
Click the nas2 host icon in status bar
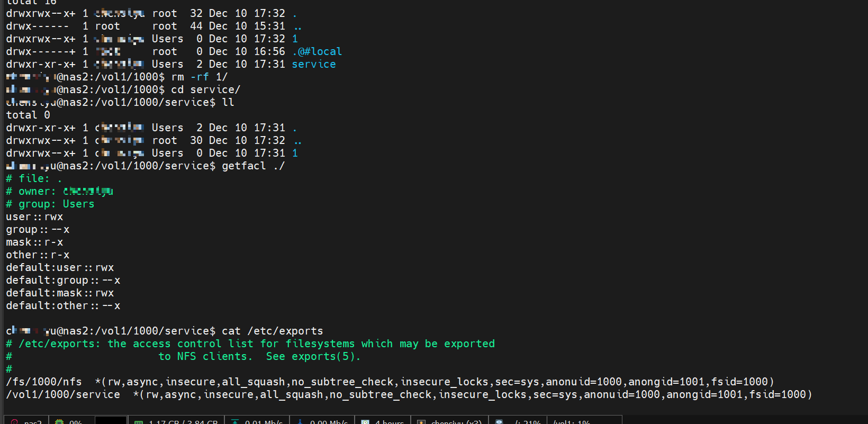15,422
